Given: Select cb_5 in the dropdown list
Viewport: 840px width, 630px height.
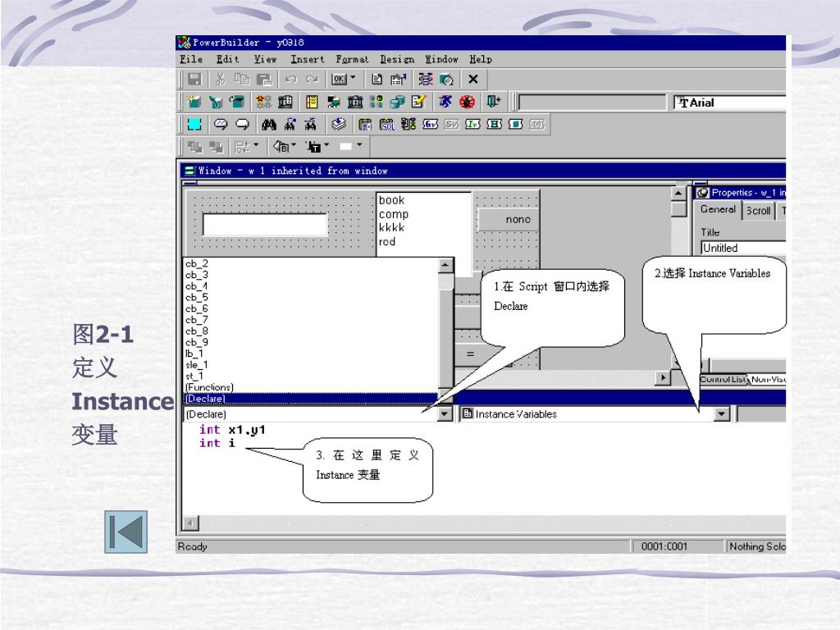Looking at the screenshot, I should (311, 297).
